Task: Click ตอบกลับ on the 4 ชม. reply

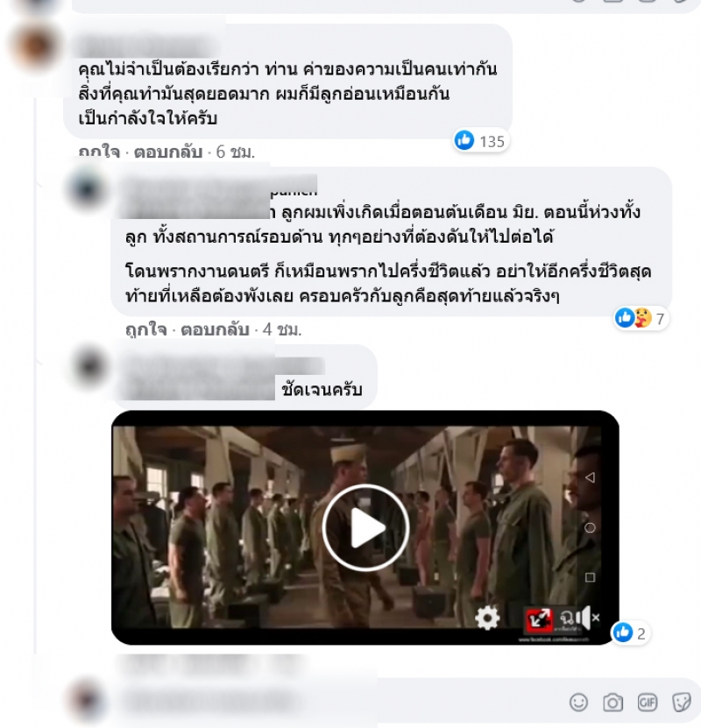Action: pyautogui.click(x=215, y=329)
